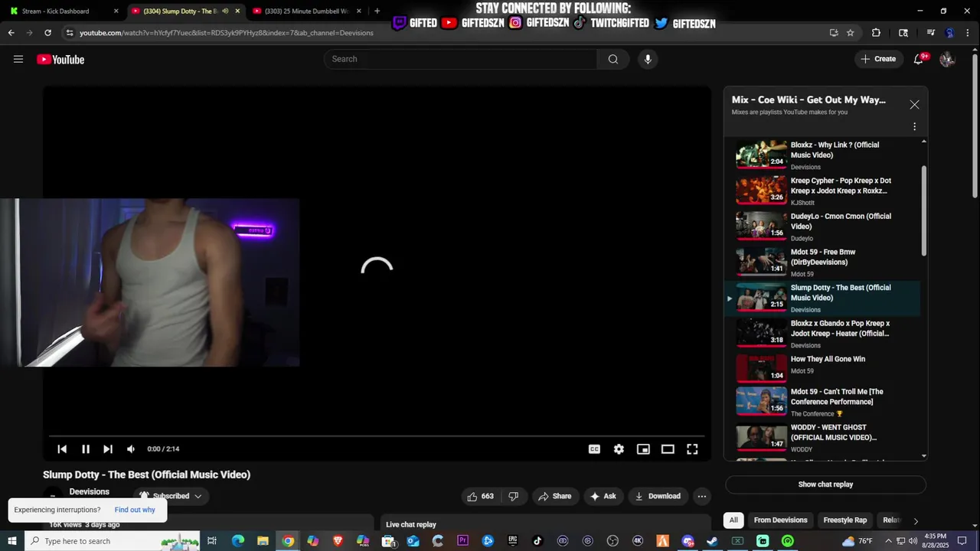Screen dimensions: 980x551
Task: Click the Ask button
Action: point(603,496)
